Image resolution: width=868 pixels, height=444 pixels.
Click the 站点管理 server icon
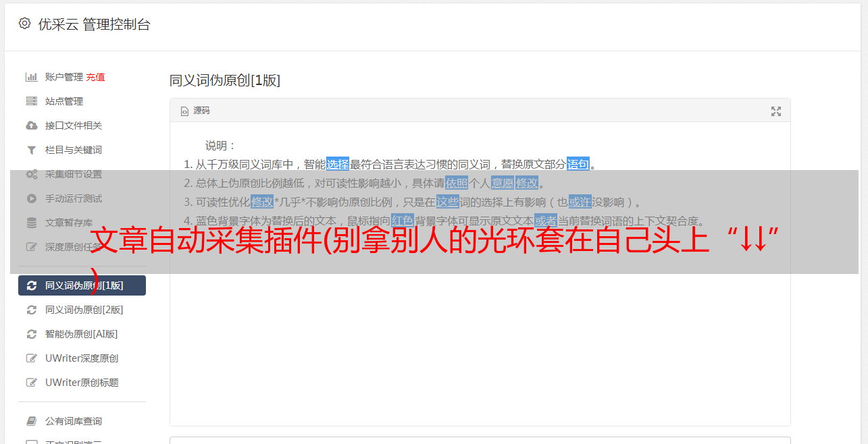click(x=31, y=101)
